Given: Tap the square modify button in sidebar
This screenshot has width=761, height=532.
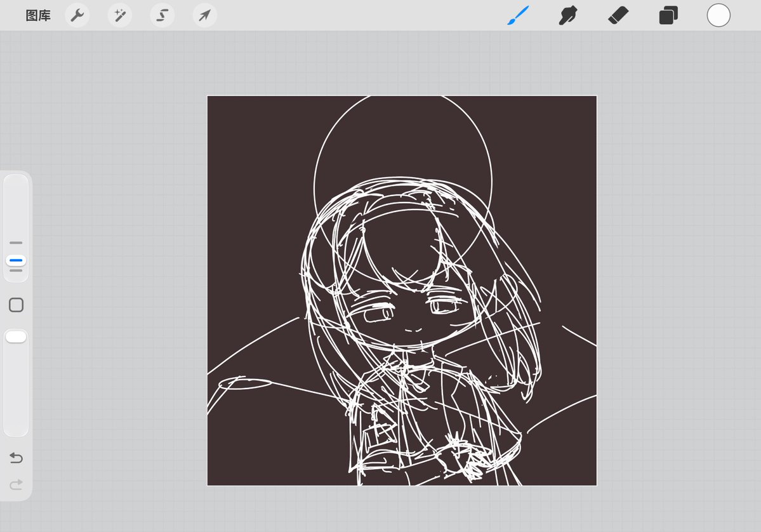Looking at the screenshot, I should 16,305.
